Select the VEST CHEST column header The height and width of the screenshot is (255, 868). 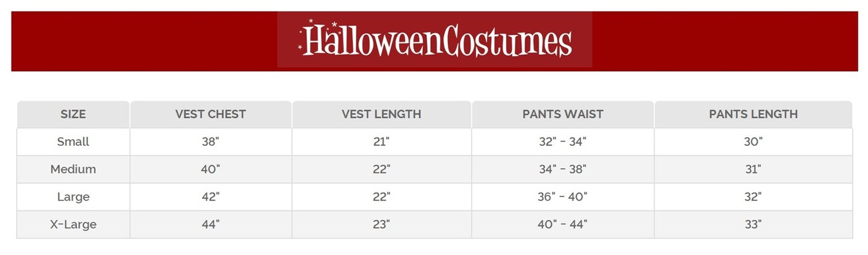[210, 114]
